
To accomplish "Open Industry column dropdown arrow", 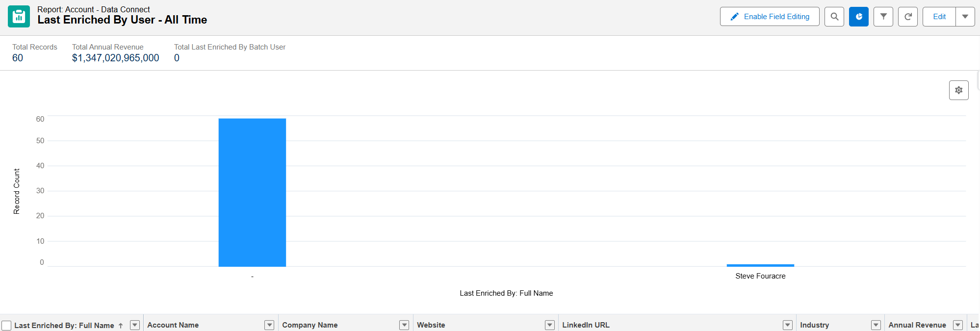I will pos(876,325).
